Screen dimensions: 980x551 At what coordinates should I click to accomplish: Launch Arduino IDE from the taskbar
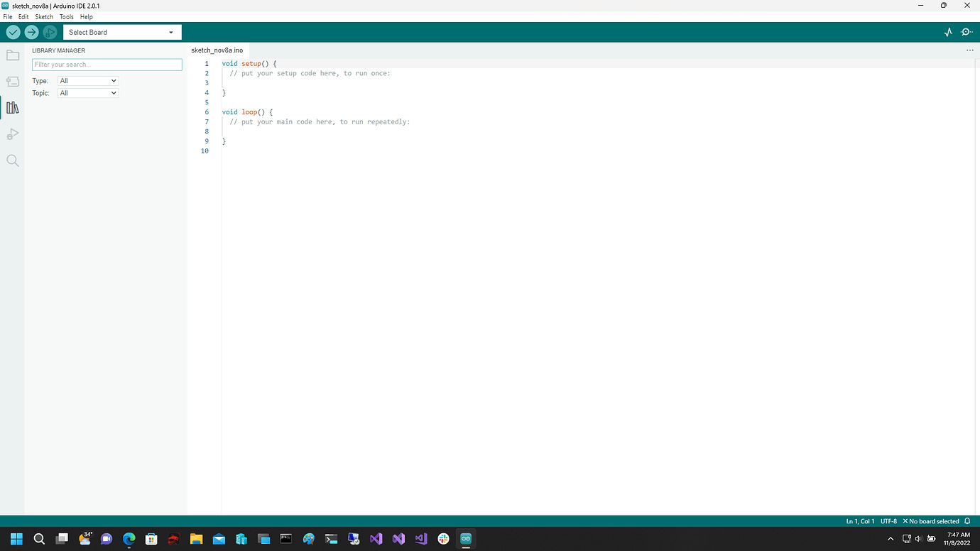465,538
